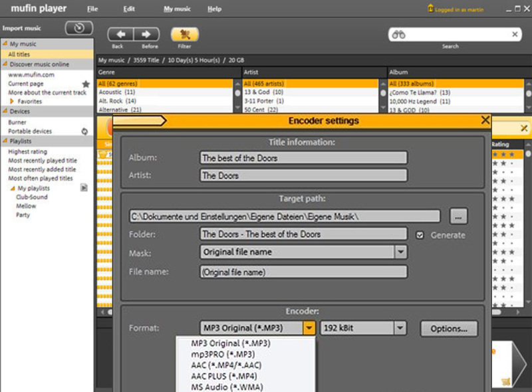Open the Format dropdown arrow
The height and width of the screenshot is (392, 532).
click(x=309, y=328)
